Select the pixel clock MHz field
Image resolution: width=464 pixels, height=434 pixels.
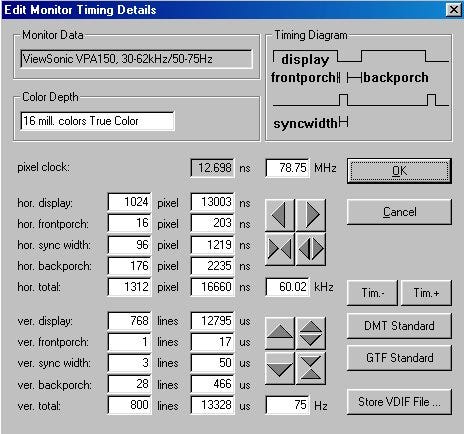point(287,168)
